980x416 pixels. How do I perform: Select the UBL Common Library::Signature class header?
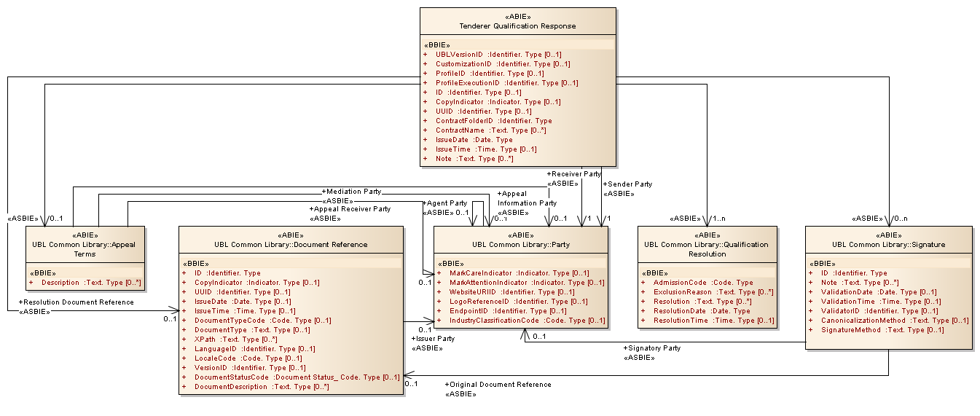click(888, 245)
